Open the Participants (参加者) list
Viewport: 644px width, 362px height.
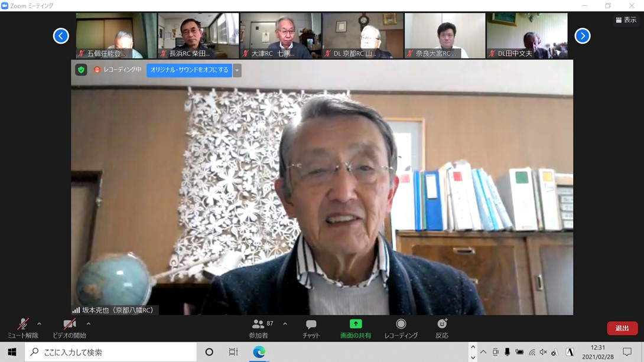pyautogui.click(x=258, y=328)
